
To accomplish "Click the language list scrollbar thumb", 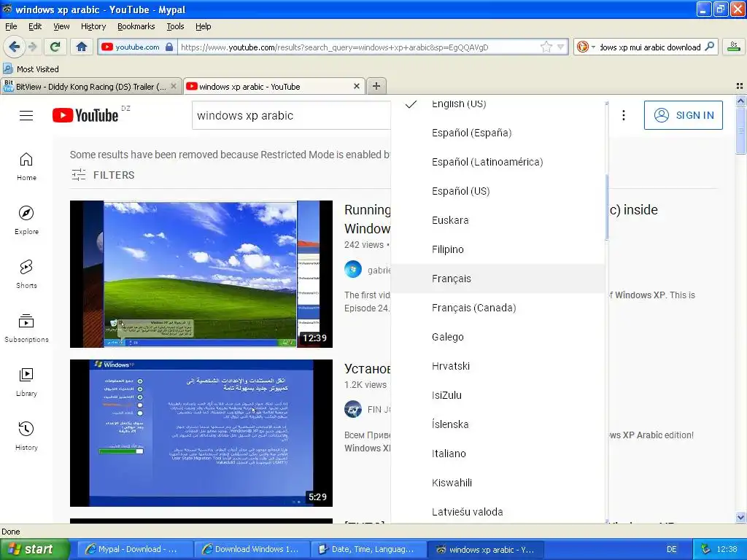I will pos(606,207).
